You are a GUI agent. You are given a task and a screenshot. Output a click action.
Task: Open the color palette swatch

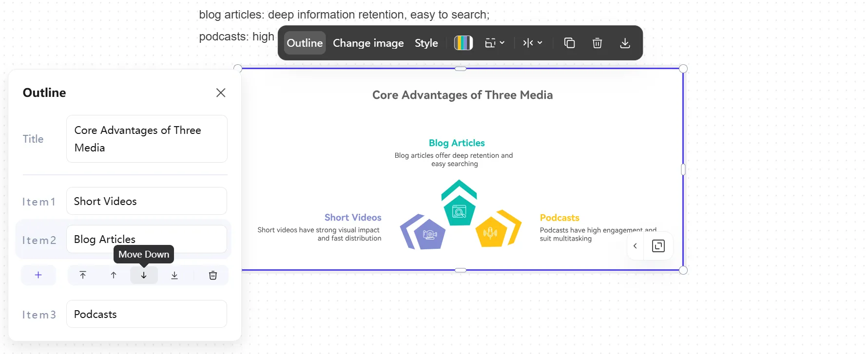pos(463,43)
